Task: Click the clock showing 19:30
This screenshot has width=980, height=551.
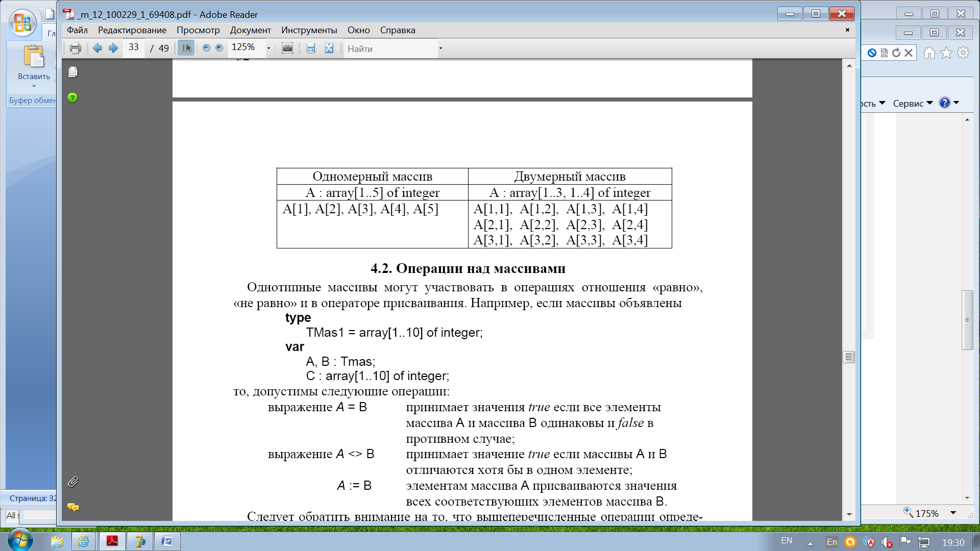Action: click(x=953, y=543)
